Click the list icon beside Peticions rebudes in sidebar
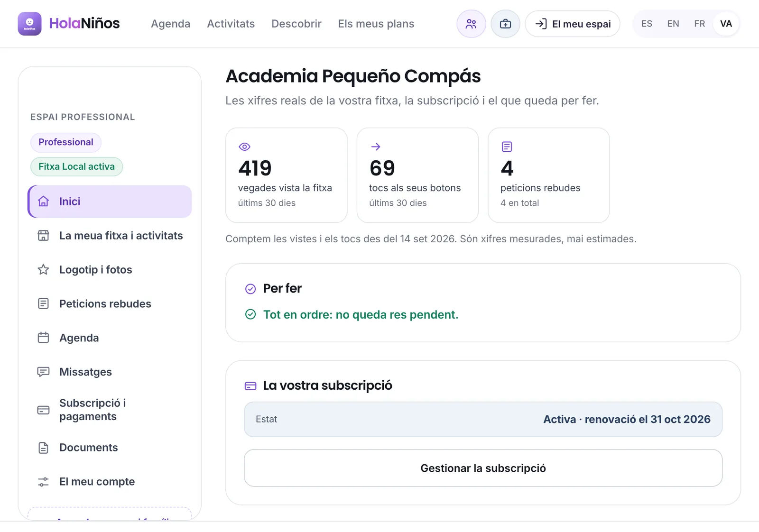 click(43, 304)
